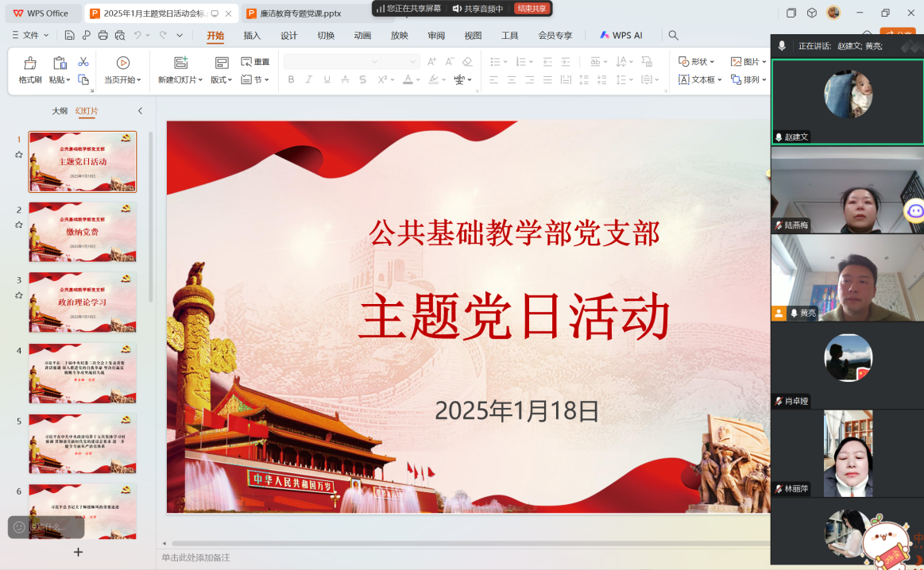Click the microphone icon in meeting panel

pos(782,46)
